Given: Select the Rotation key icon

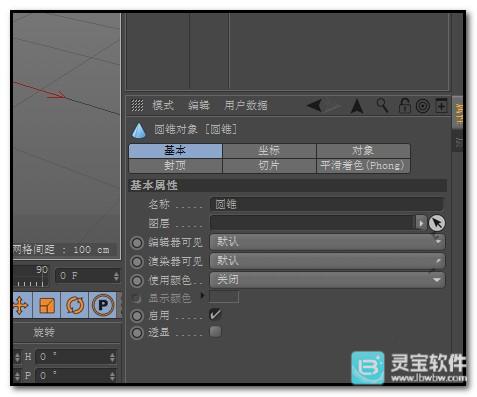Looking at the screenshot, I should (x=75, y=305).
